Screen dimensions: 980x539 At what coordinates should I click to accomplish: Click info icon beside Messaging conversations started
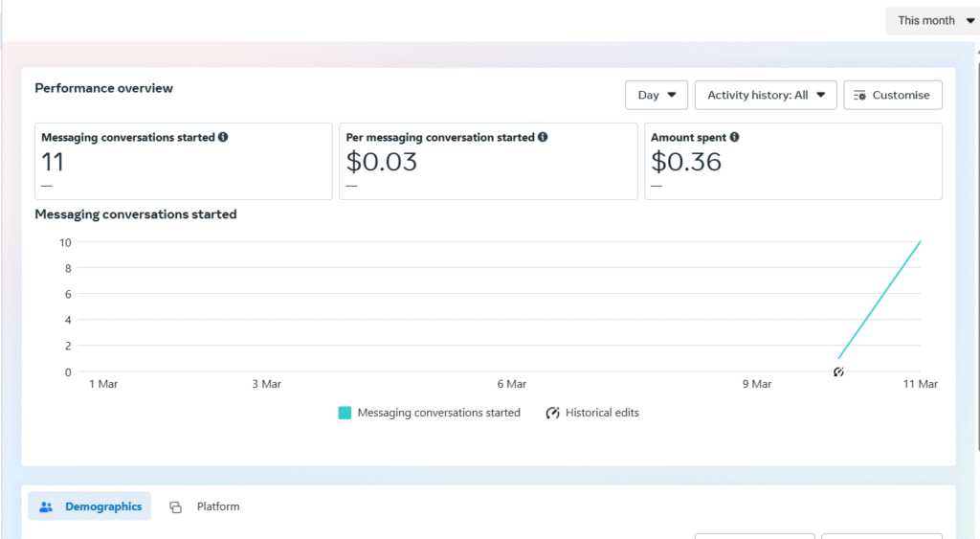click(x=223, y=138)
